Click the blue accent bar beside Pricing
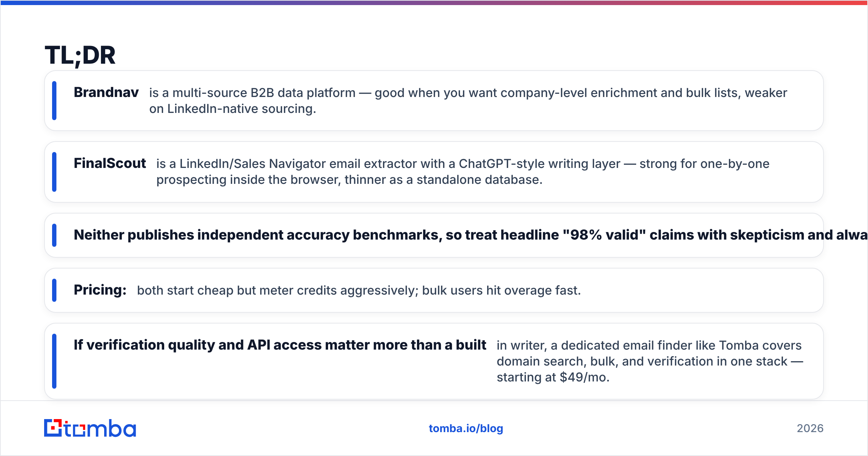 [x=54, y=290]
